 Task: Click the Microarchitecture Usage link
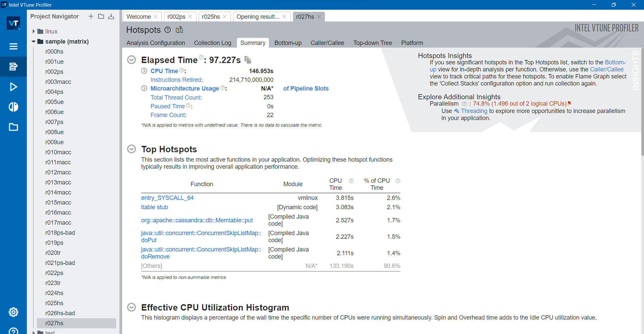tap(185, 88)
